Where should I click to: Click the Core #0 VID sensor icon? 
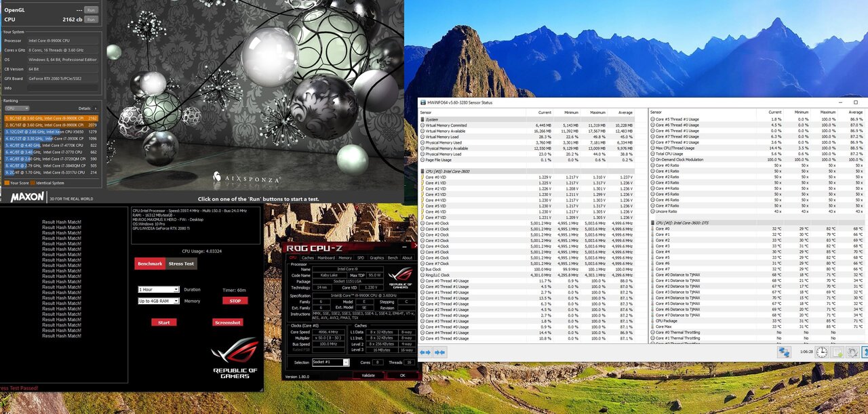coord(422,177)
